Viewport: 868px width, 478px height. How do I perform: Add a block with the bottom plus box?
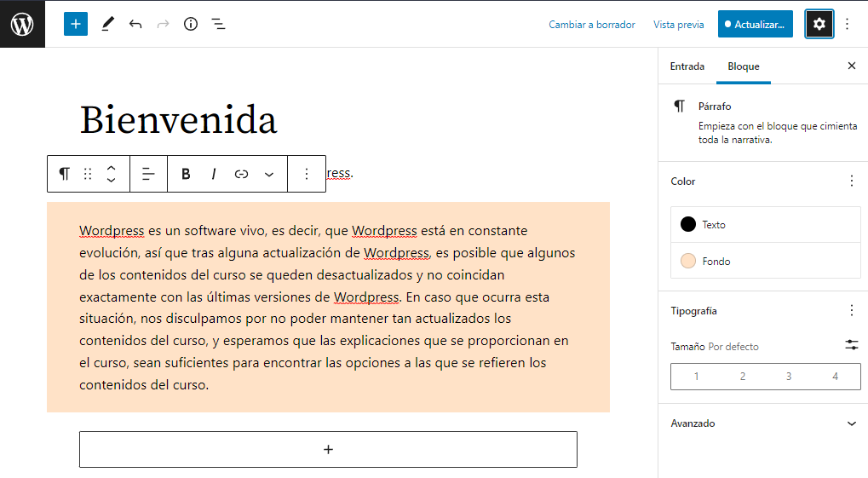tap(328, 449)
